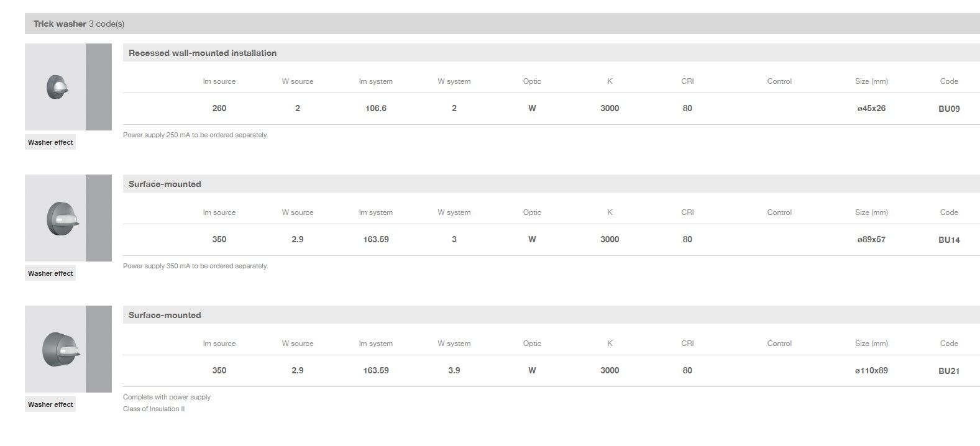Viewport: 980px width, 446px height.
Task: Expand the Recessed wall-mounted installation section
Action: [203, 53]
